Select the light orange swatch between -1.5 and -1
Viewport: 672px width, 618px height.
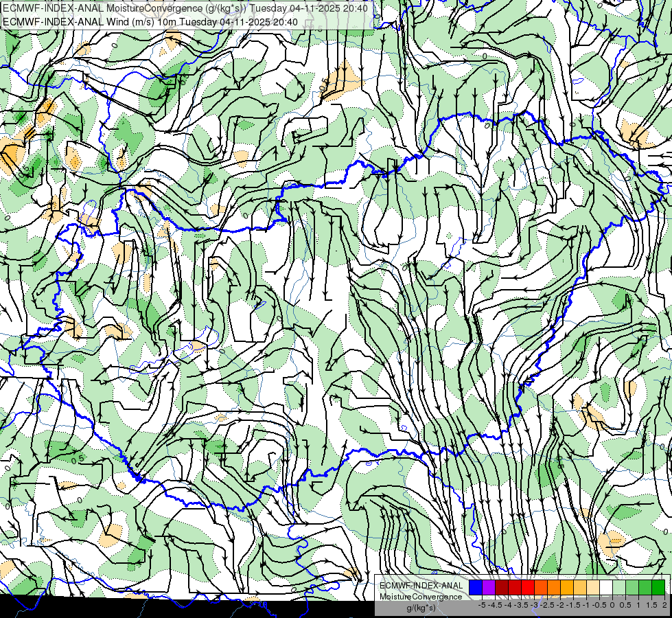pyautogui.click(x=580, y=587)
